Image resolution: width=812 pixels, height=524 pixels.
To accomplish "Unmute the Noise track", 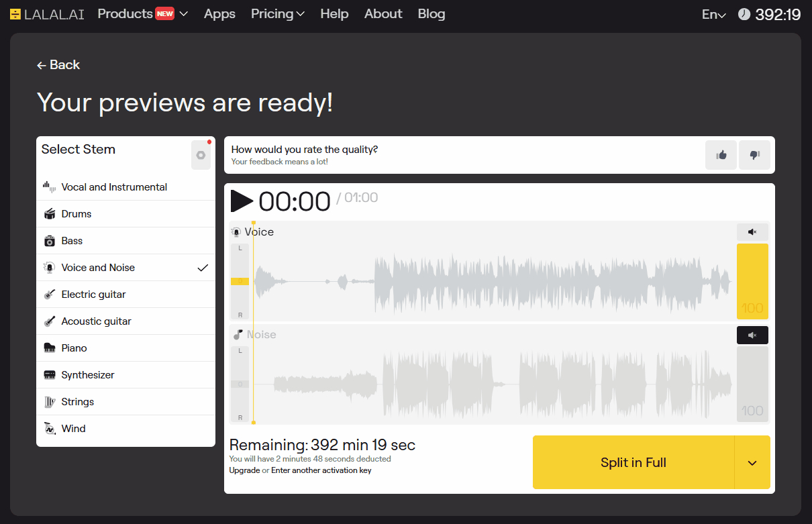I will point(752,335).
